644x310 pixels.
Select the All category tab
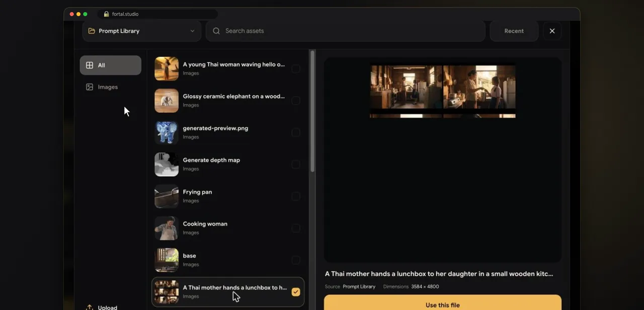(111, 65)
